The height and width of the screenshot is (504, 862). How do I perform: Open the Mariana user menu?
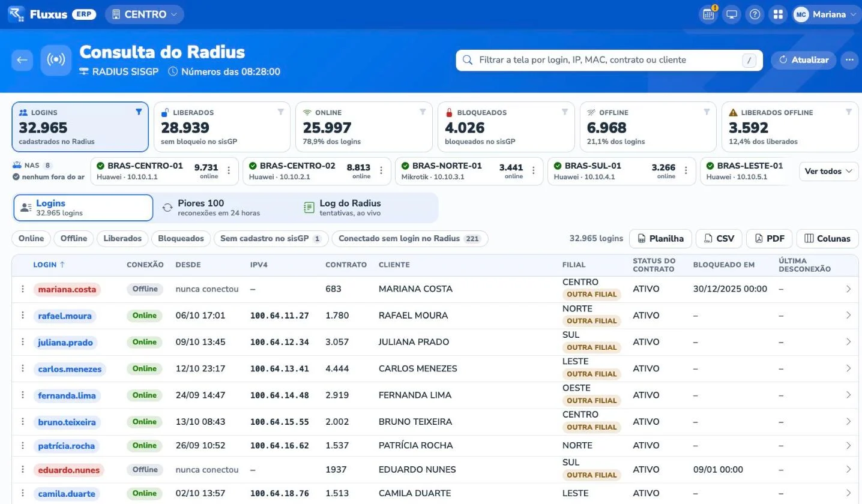[x=826, y=14]
